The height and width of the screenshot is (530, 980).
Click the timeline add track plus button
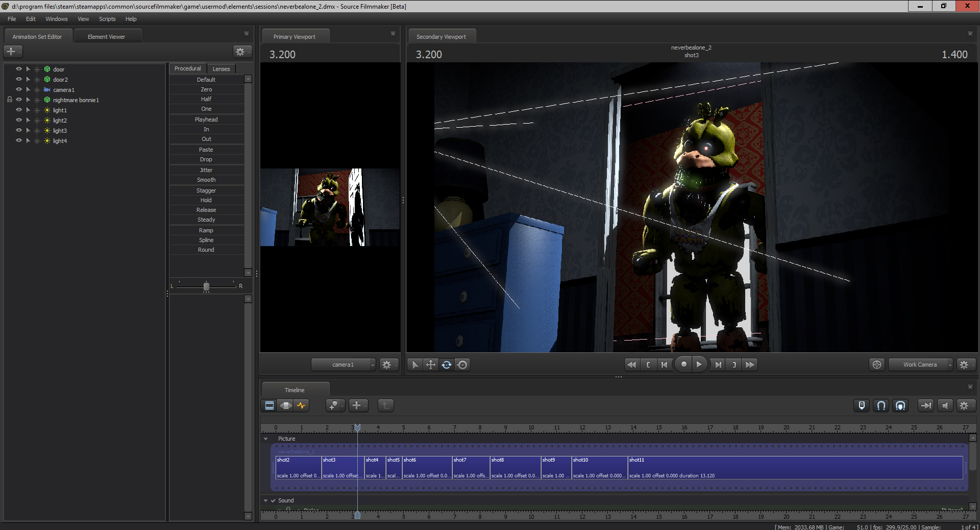357,405
